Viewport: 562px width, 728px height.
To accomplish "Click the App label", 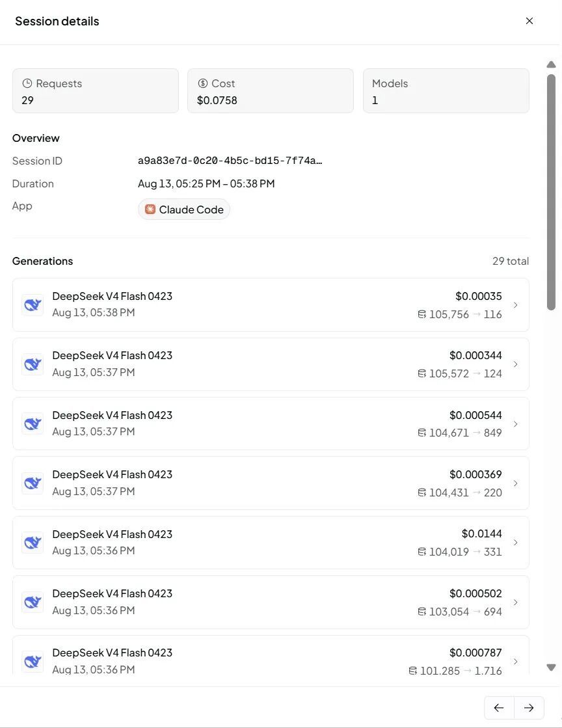I will [x=22, y=206].
